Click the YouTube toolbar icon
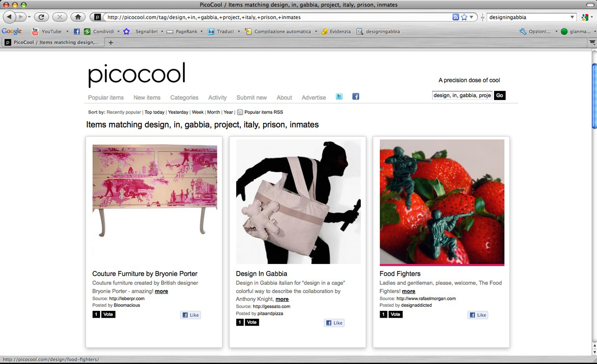The image size is (597, 364). pyautogui.click(x=35, y=31)
